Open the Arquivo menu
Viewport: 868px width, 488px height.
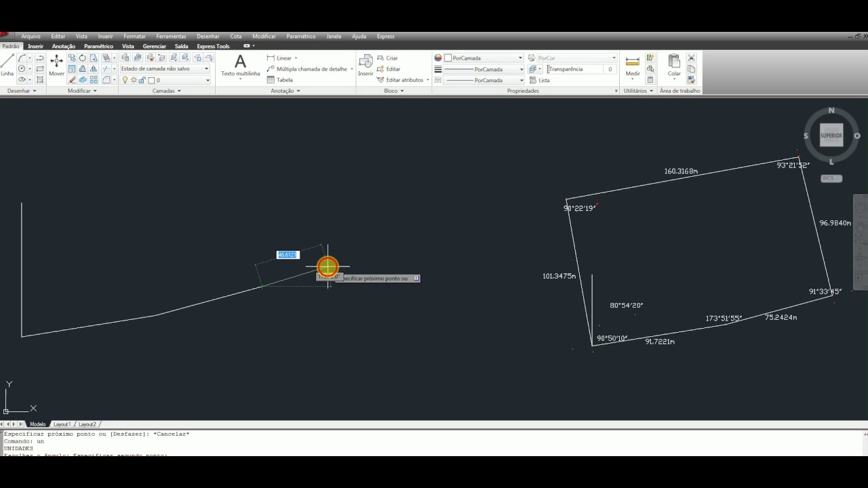coord(31,37)
